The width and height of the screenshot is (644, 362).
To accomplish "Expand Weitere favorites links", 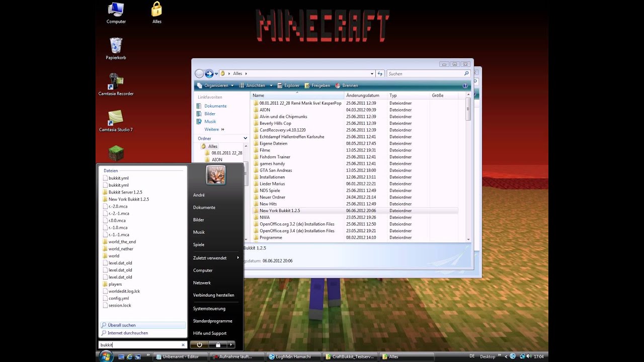I will [x=214, y=129].
